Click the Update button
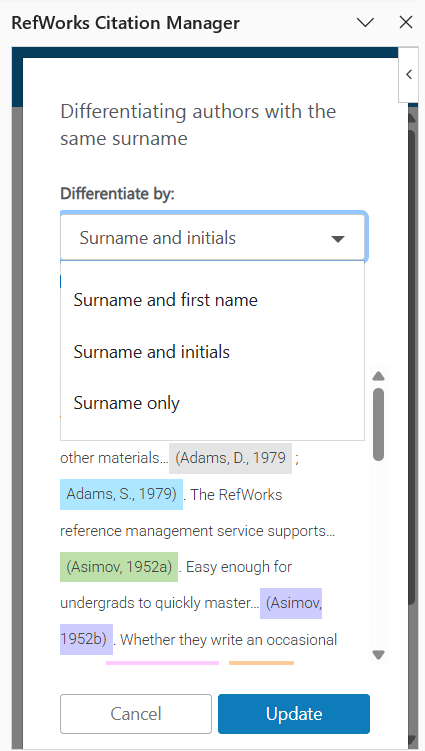Screen dimensions: 425x751 coord(294,714)
